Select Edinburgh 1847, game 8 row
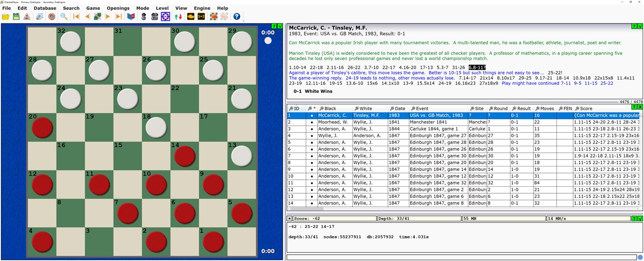 (464, 203)
